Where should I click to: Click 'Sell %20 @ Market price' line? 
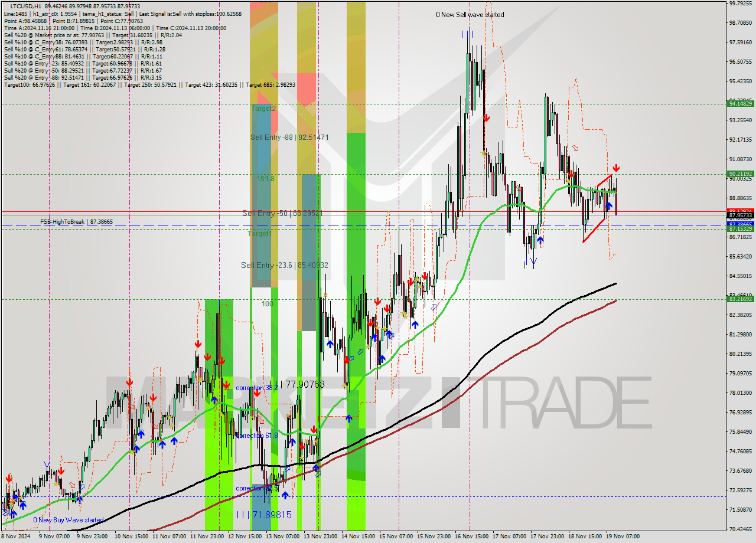[93, 35]
